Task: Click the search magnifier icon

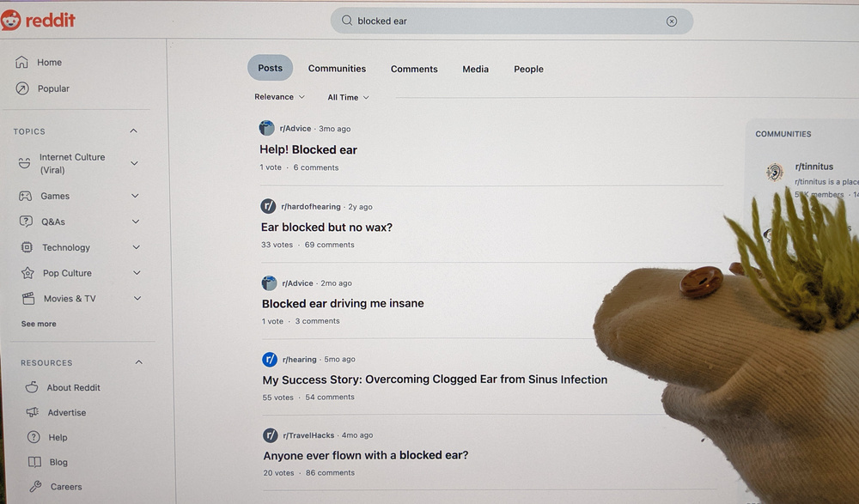Action: pos(347,21)
